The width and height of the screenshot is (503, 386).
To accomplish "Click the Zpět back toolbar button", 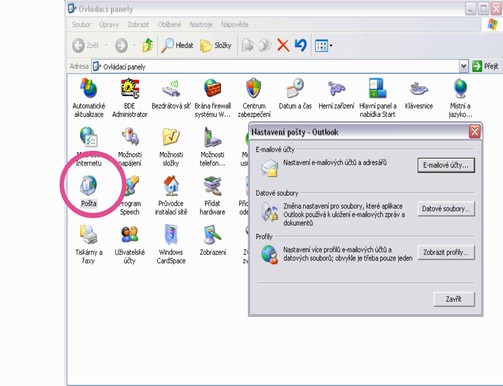I will 85,45.
